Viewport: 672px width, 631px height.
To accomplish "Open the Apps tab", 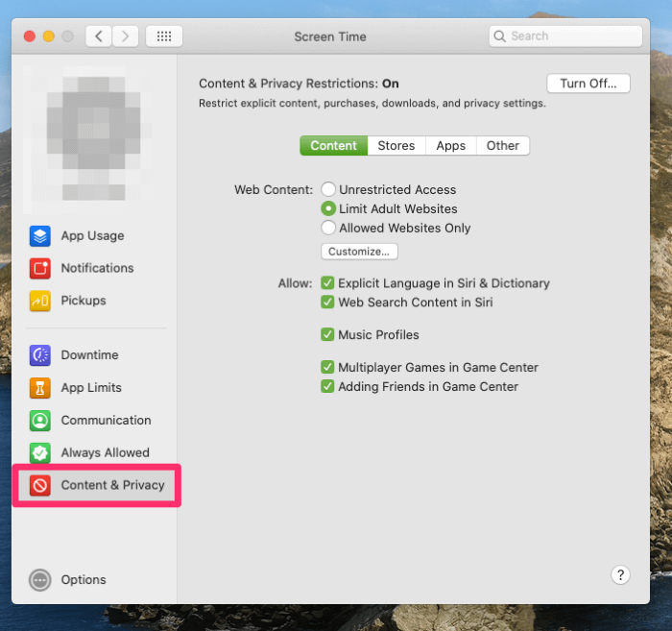I will (451, 146).
